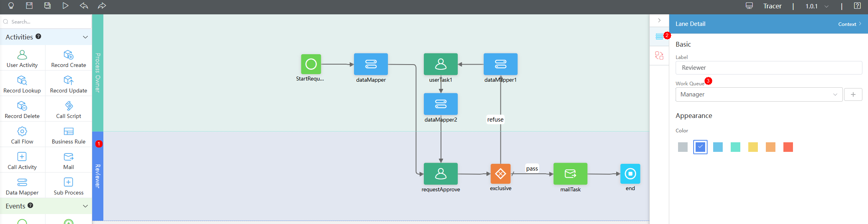Choose the orange color swatch
868x224 pixels.
(x=771, y=147)
